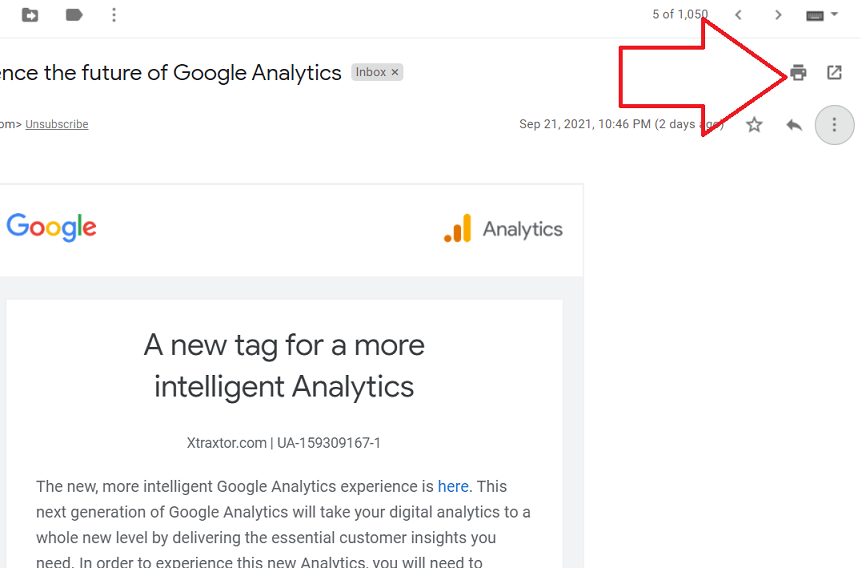Click the Analytics logo in the email header
Viewport: 862px width, 568px height.
point(503,229)
